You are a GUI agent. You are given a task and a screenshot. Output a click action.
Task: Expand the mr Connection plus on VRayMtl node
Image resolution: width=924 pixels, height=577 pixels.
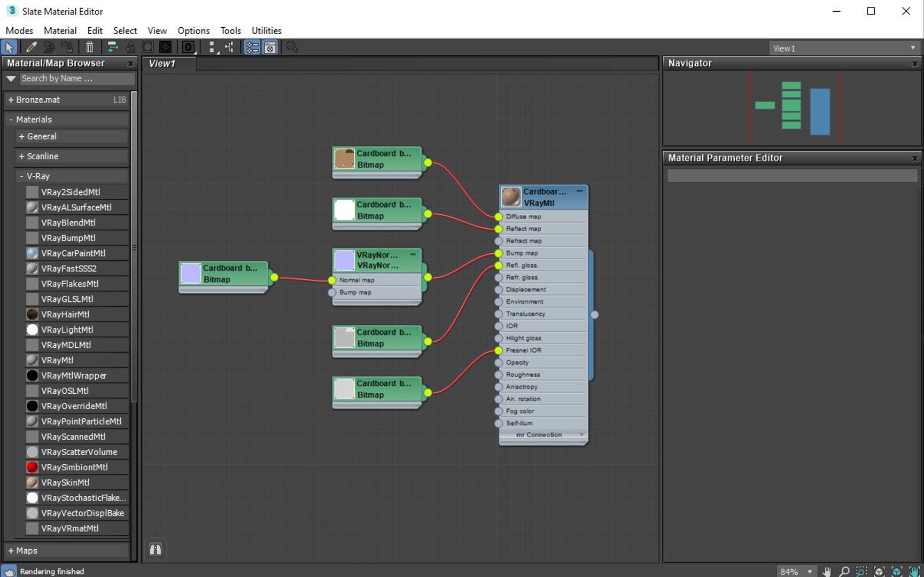(x=581, y=435)
